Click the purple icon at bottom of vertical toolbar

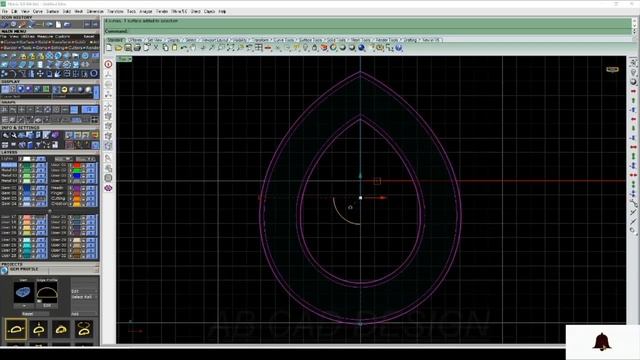(108, 188)
